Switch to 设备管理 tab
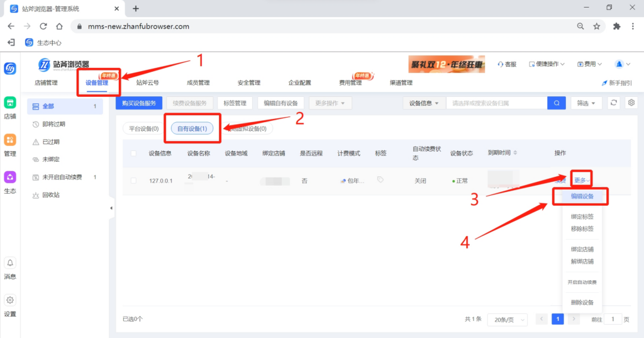The image size is (644, 338). pos(97,82)
